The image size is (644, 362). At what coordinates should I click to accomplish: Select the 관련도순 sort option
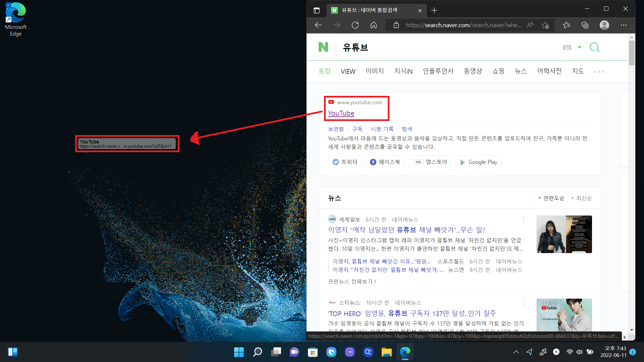coord(553,198)
